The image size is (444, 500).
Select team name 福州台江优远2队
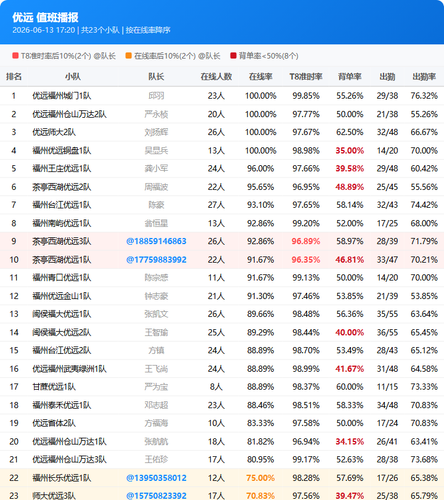[x=62, y=350]
